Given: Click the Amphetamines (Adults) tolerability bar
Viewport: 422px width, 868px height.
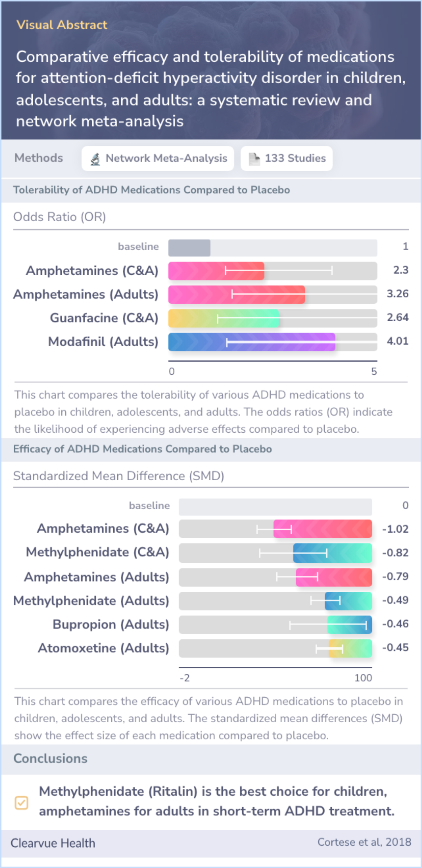Looking at the screenshot, I should click(236, 295).
